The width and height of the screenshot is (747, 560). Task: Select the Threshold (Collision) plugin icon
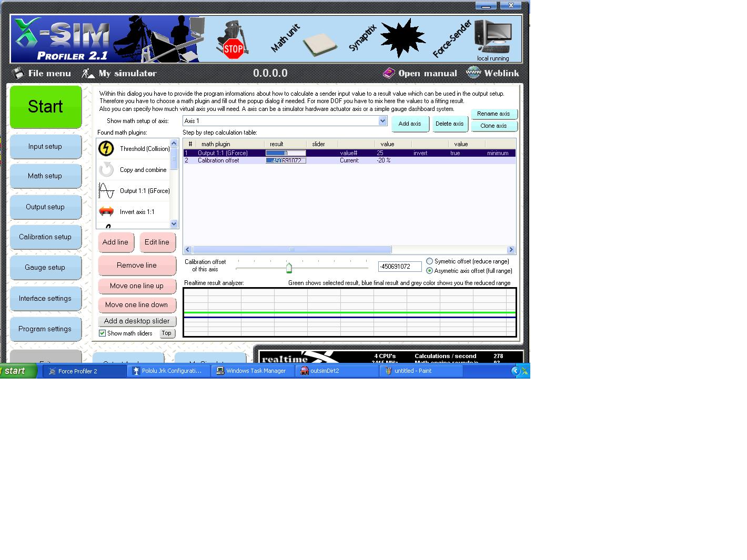coord(106,149)
